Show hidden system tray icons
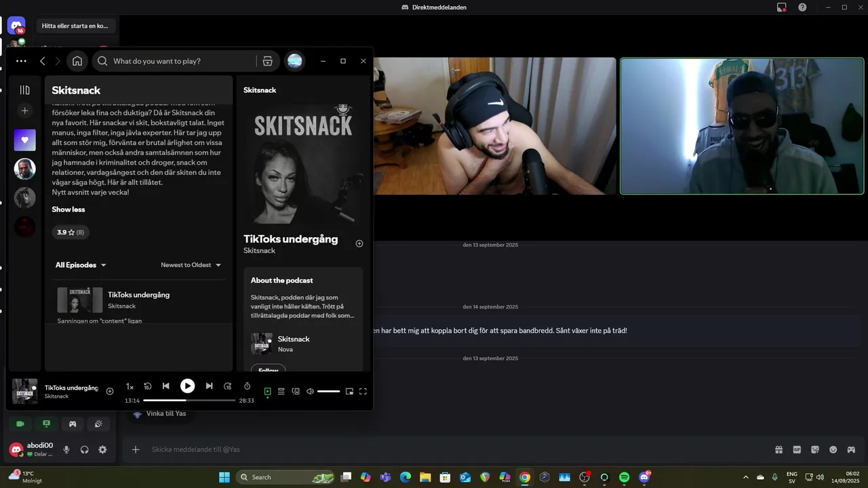Screen dimensions: 868x488 click(746, 477)
